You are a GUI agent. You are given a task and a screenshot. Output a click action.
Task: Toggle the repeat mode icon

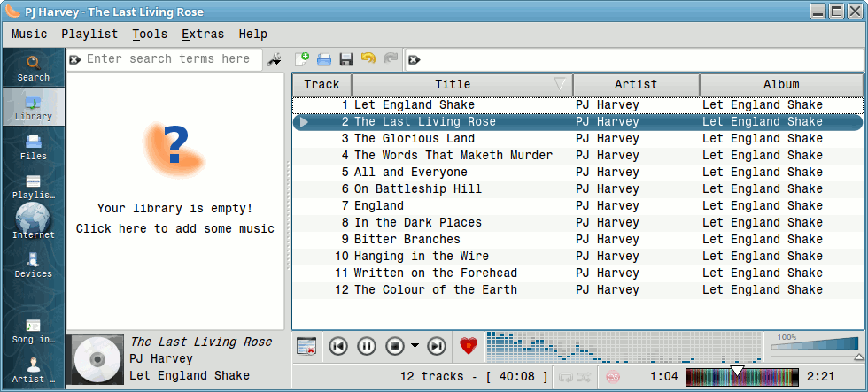click(566, 378)
